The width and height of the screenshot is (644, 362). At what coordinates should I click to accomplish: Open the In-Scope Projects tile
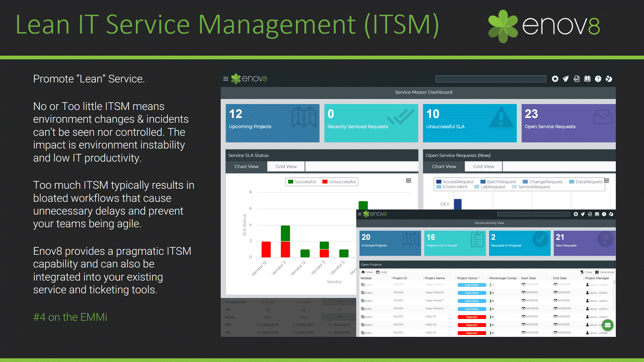390,243
